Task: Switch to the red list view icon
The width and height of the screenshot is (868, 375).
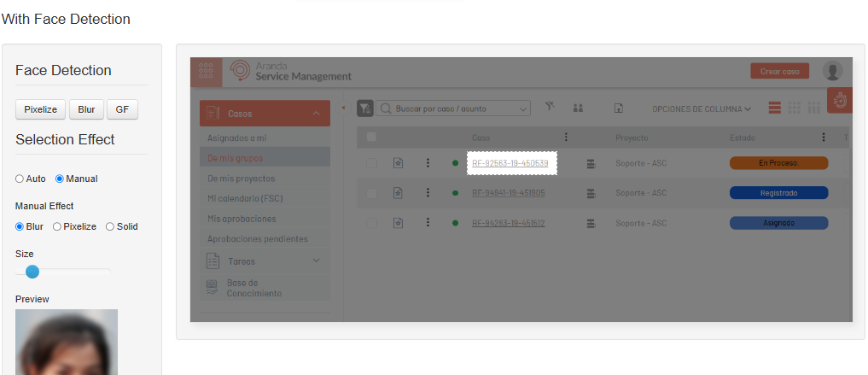Action: point(775,108)
